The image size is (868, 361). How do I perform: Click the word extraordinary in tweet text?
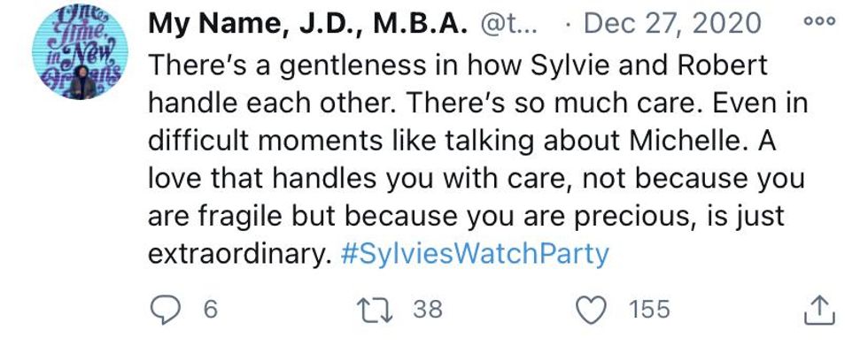point(239,256)
